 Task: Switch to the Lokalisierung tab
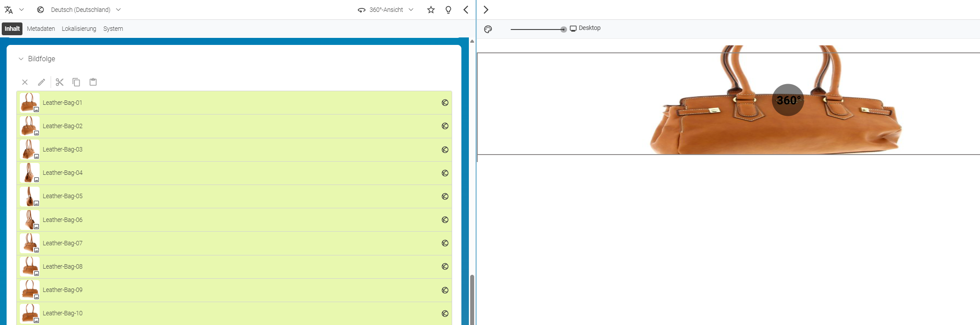(x=79, y=29)
